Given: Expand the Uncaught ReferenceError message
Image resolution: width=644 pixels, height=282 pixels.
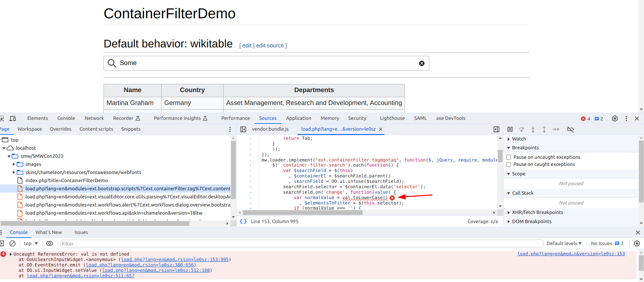Looking at the screenshot, I should click(x=11, y=254).
